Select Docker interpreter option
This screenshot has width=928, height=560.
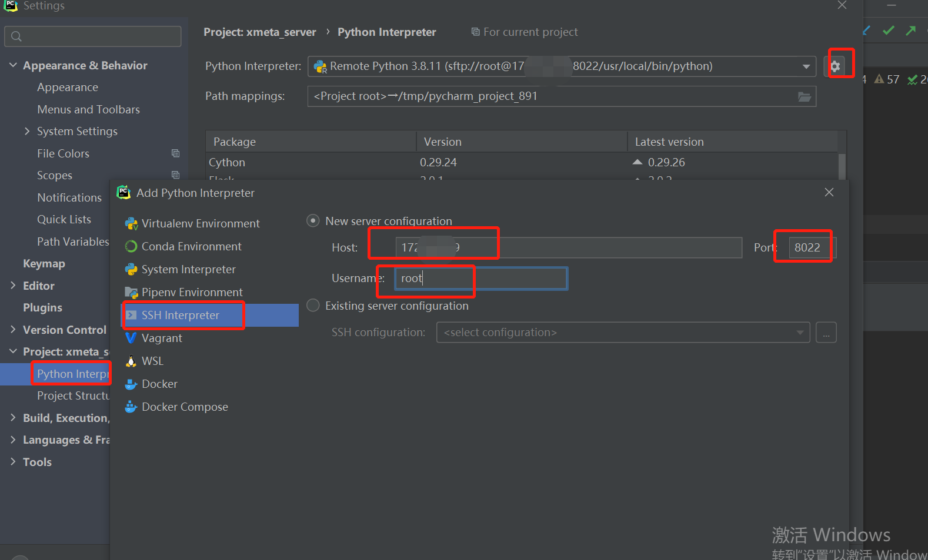pos(159,384)
